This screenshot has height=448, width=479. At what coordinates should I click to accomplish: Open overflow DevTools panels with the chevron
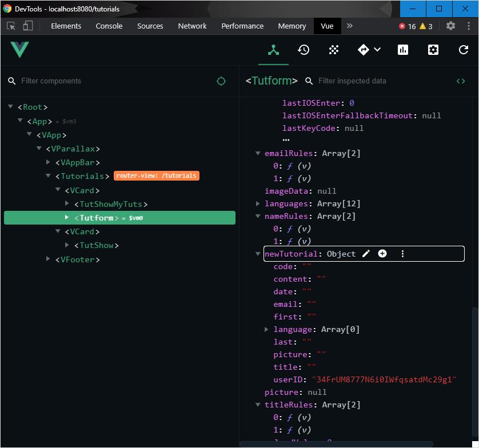point(349,26)
